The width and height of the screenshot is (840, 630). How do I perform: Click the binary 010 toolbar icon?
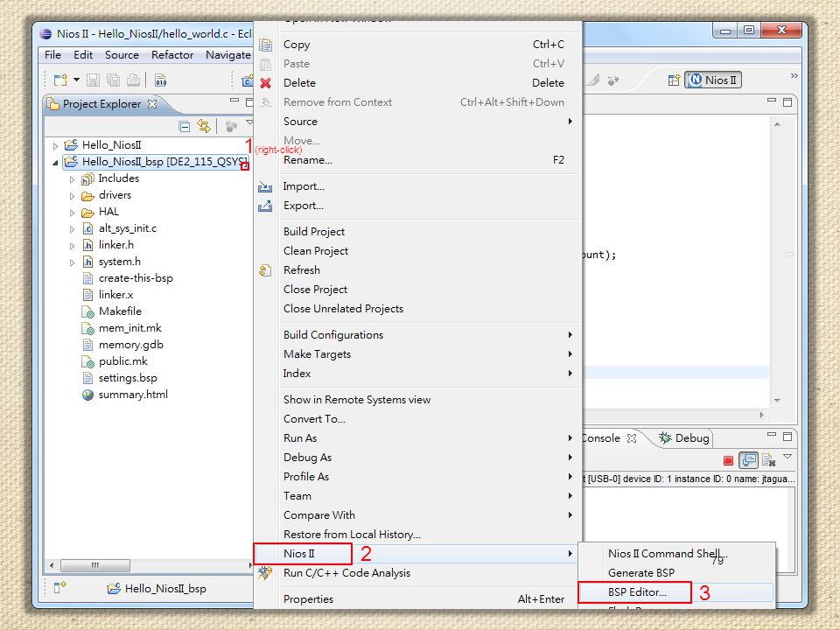point(161,80)
